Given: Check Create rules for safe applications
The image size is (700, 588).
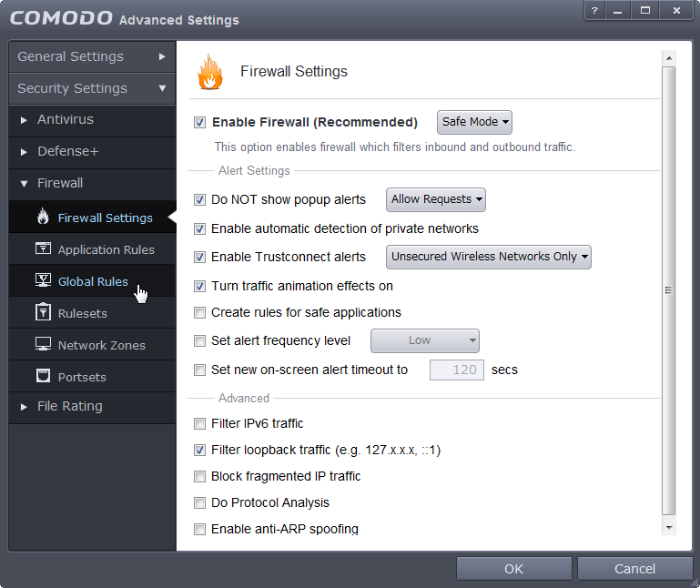Looking at the screenshot, I should [x=200, y=312].
